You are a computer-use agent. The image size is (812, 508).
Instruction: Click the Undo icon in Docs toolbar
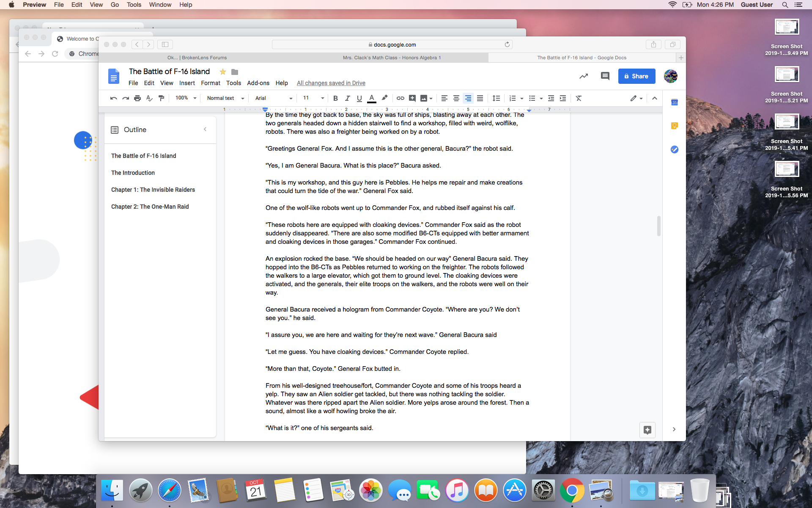(113, 98)
